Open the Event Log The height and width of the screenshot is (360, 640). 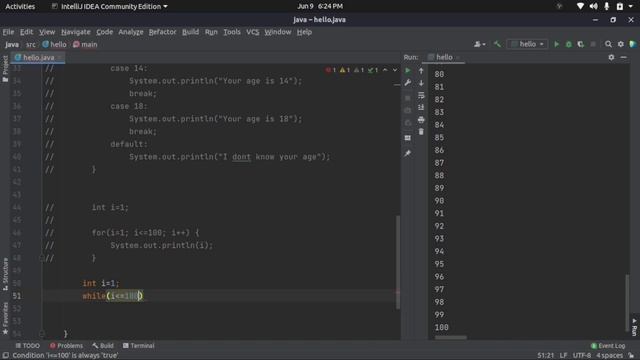[x=608, y=346]
